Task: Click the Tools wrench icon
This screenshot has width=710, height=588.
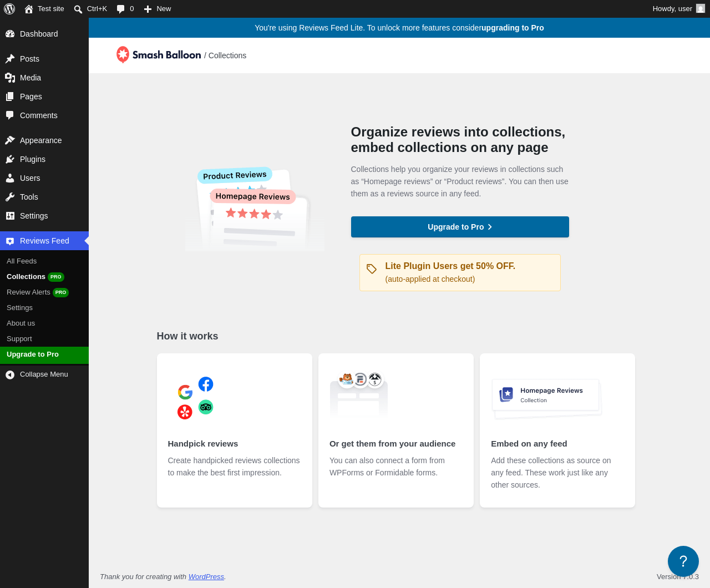Action: [10, 197]
